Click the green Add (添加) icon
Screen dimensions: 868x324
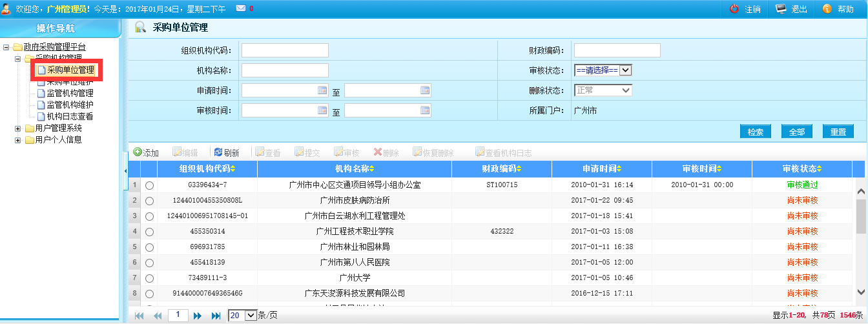[138, 153]
